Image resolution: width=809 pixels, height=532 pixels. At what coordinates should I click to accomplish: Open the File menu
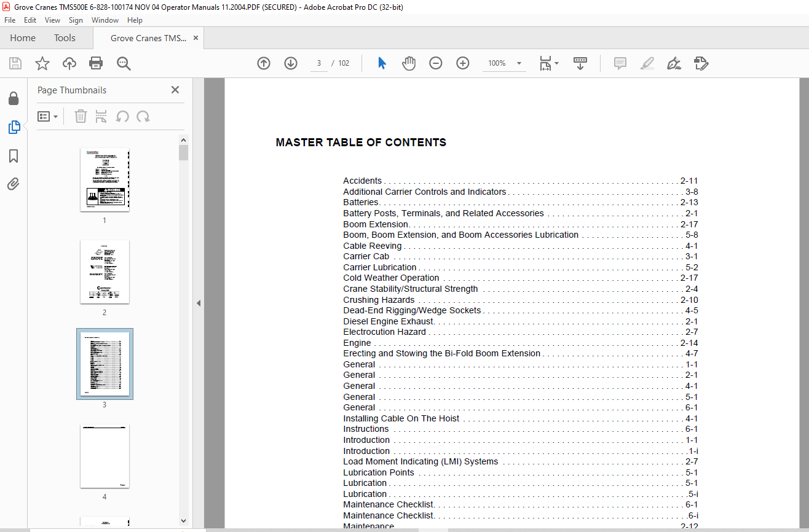(10, 20)
